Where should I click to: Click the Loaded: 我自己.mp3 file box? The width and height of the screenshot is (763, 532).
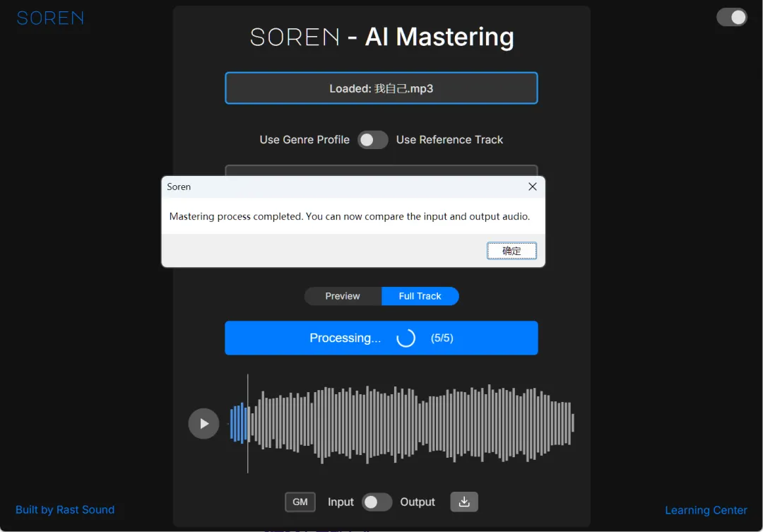pos(381,88)
